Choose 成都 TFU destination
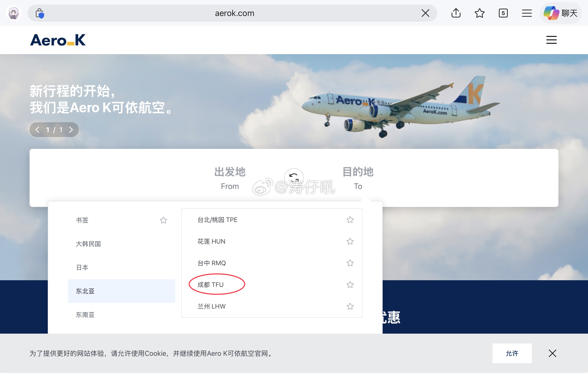 (x=272, y=285)
